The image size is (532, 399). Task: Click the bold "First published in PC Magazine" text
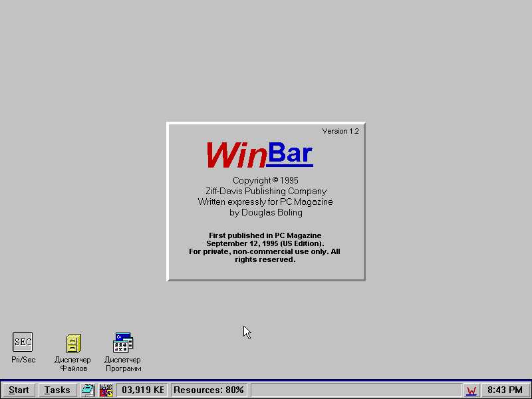click(x=265, y=235)
